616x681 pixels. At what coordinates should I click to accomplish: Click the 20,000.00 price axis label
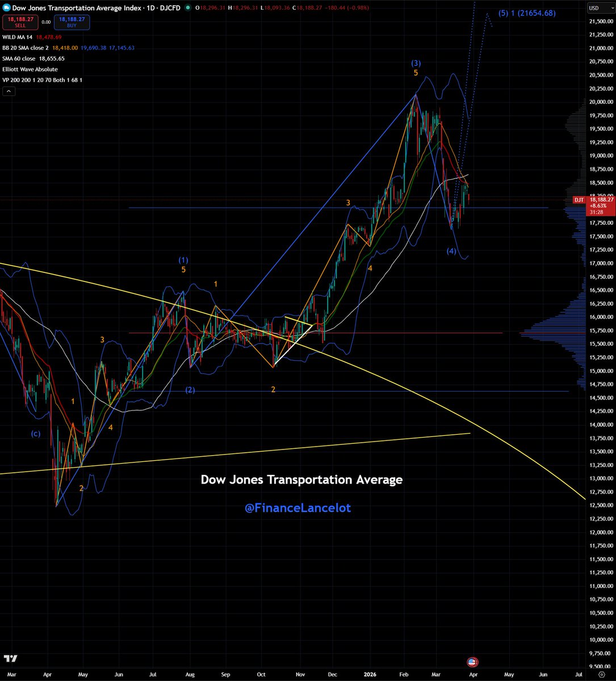pos(601,102)
